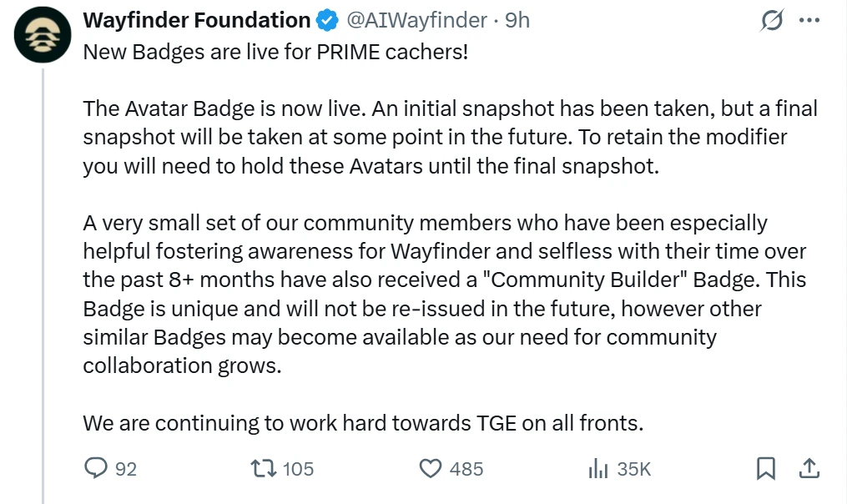847x504 pixels.
Task: Click the blue verified badge
Action: click(x=328, y=19)
